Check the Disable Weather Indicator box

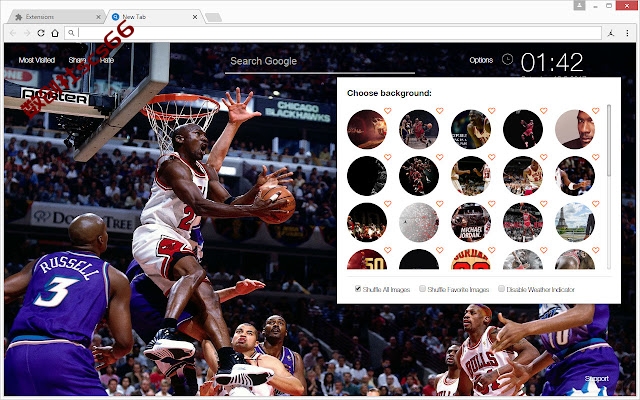tap(501, 289)
